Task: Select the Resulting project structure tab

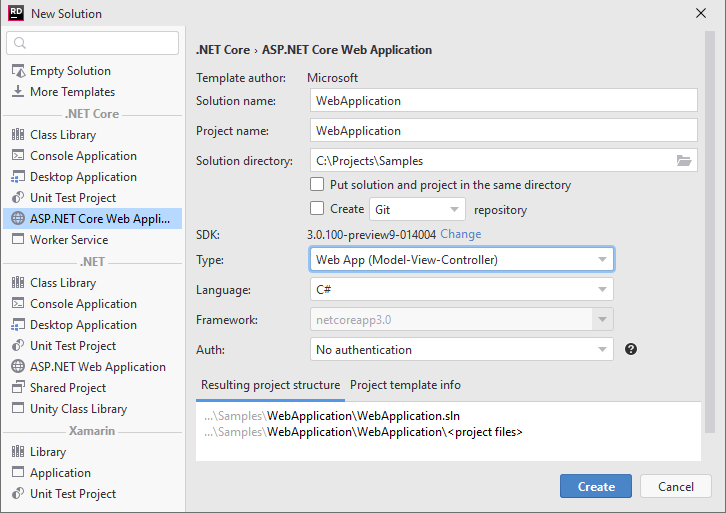Action: [270, 385]
